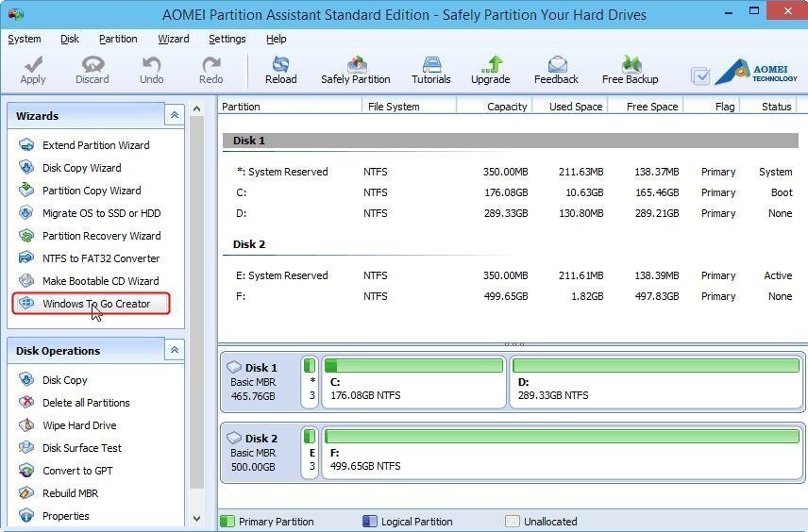
Task: Collapse the Wizards panel
Action: tap(175, 115)
